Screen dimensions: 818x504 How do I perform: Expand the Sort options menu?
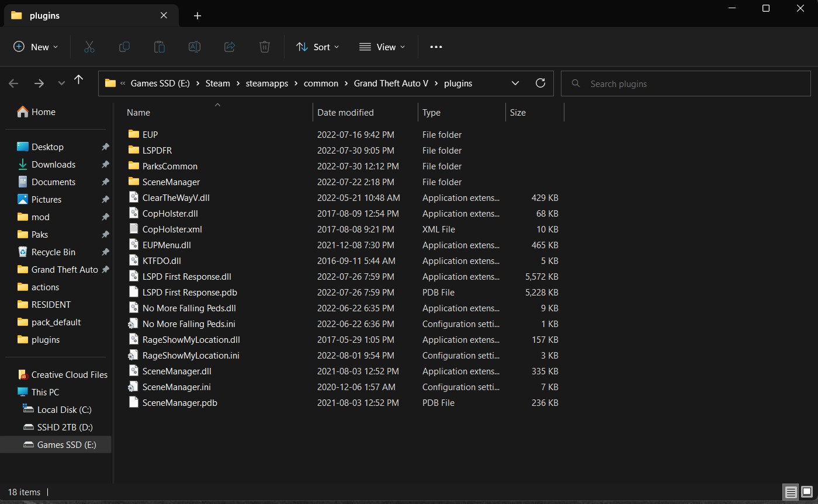pos(317,47)
